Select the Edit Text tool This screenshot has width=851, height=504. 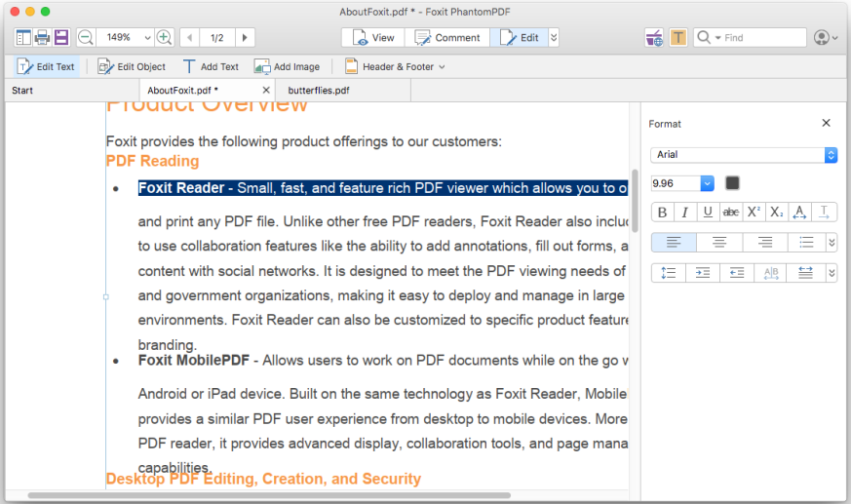tap(46, 66)
